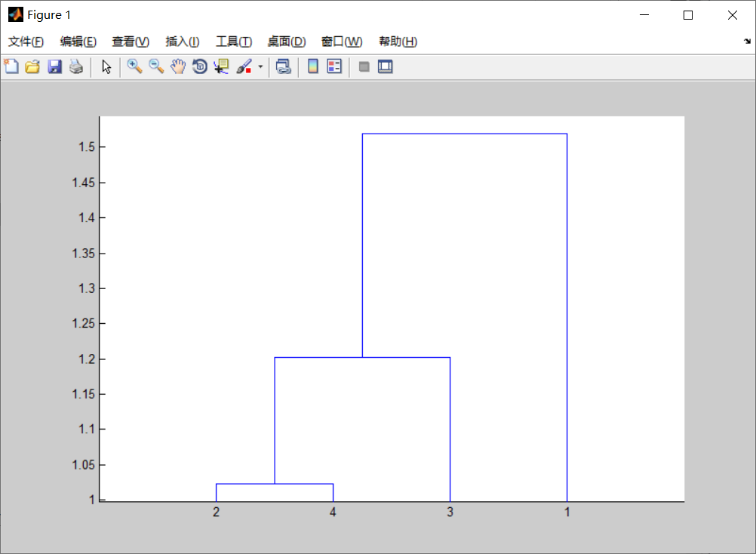Click the y-axis label 1.15
The width and height of the screenshot is (756, 554).
pyautogui.click(x=84, y=394)
